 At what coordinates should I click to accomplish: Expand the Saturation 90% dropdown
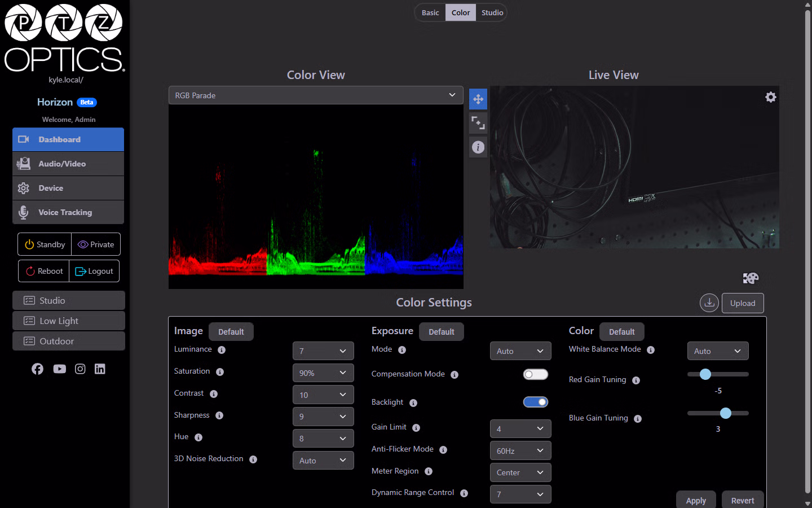click(323, 373)
